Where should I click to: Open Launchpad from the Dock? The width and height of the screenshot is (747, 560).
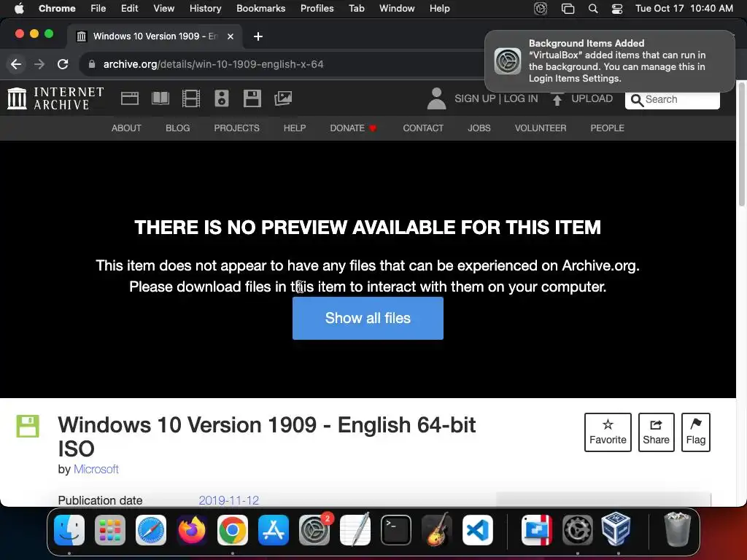pos(110,530)
